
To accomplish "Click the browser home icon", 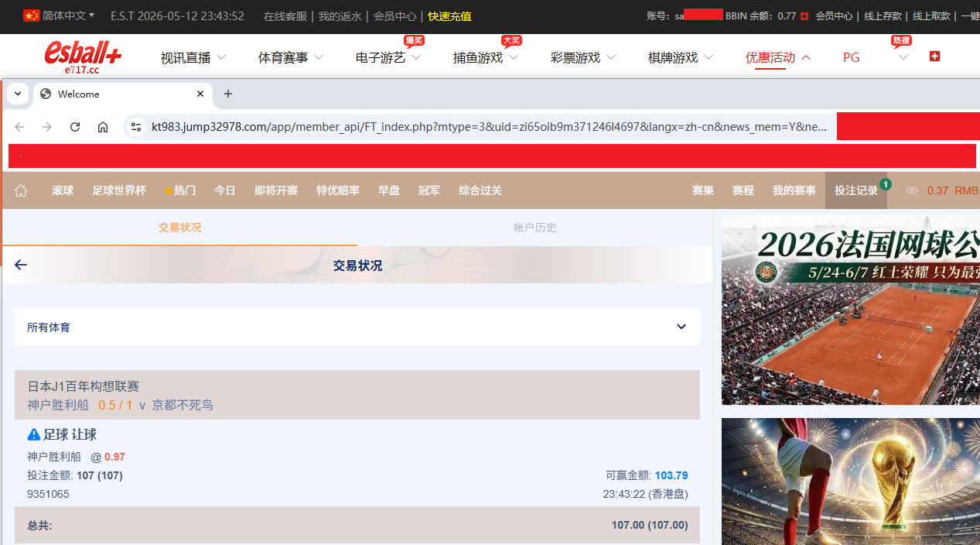I will tap(103, 127).
